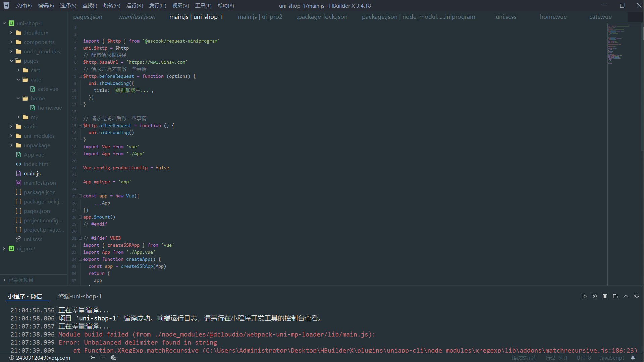Fold the beforeRequest function at line 8
This screenshot has width=644, height=362.
pos(80,76)
